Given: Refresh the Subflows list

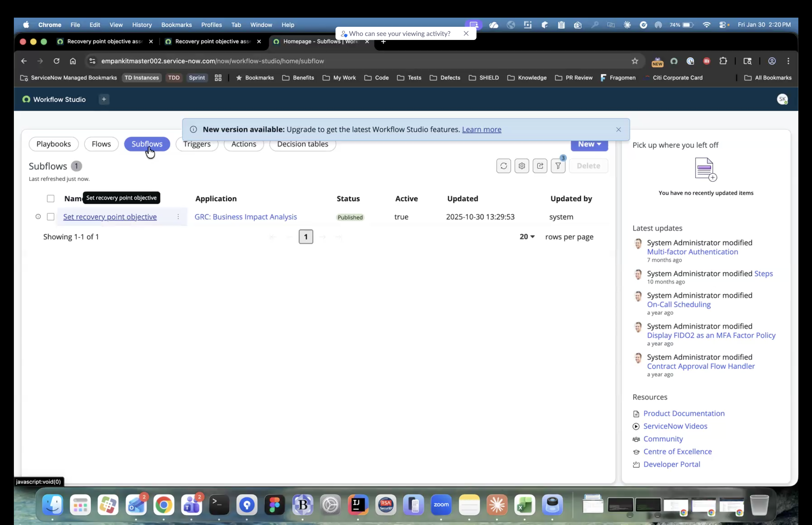Looking at the screenshot, I should [503, 166].
